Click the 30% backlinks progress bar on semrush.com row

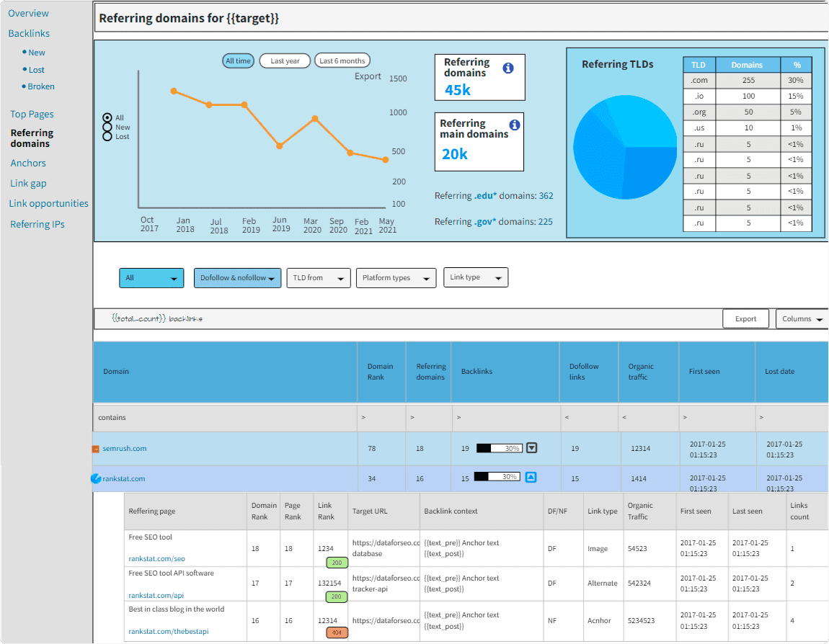(499, 447)
